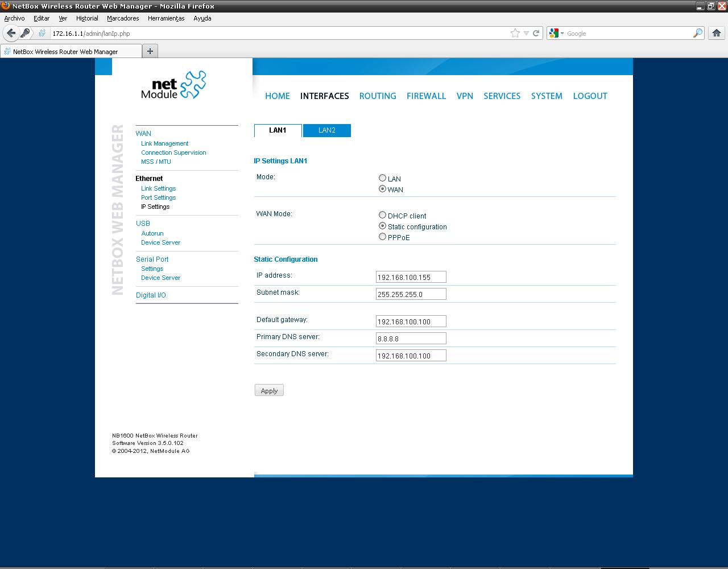
Task: Open the Marcadores menu
Action: click(123, 18)
